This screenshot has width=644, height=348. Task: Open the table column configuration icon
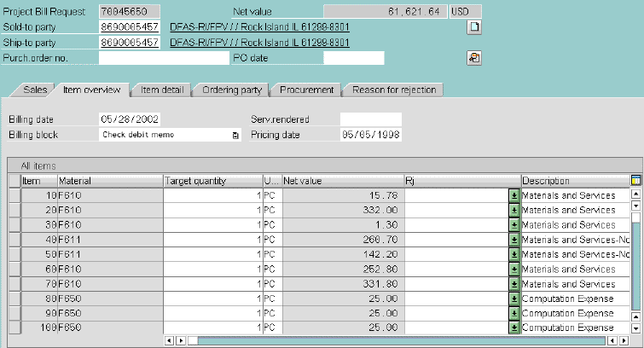(x=635, y=180)
